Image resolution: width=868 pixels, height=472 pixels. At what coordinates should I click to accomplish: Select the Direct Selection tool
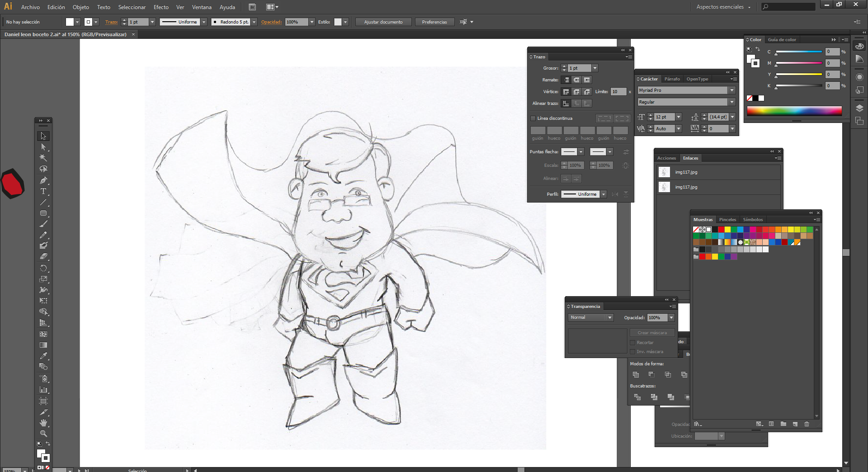(x=43, y=147)
